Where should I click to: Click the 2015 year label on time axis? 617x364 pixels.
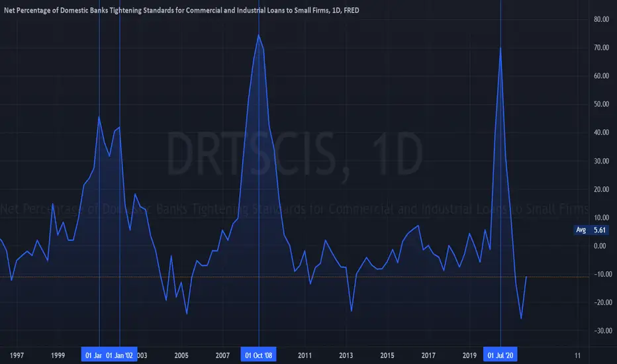(387, 356)
